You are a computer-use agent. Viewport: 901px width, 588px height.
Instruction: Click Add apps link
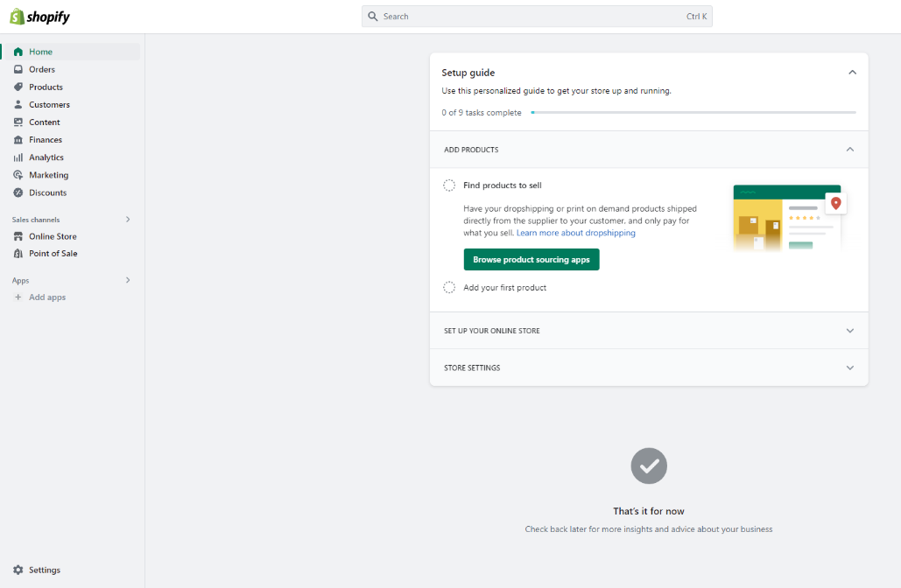pos(47,297)
